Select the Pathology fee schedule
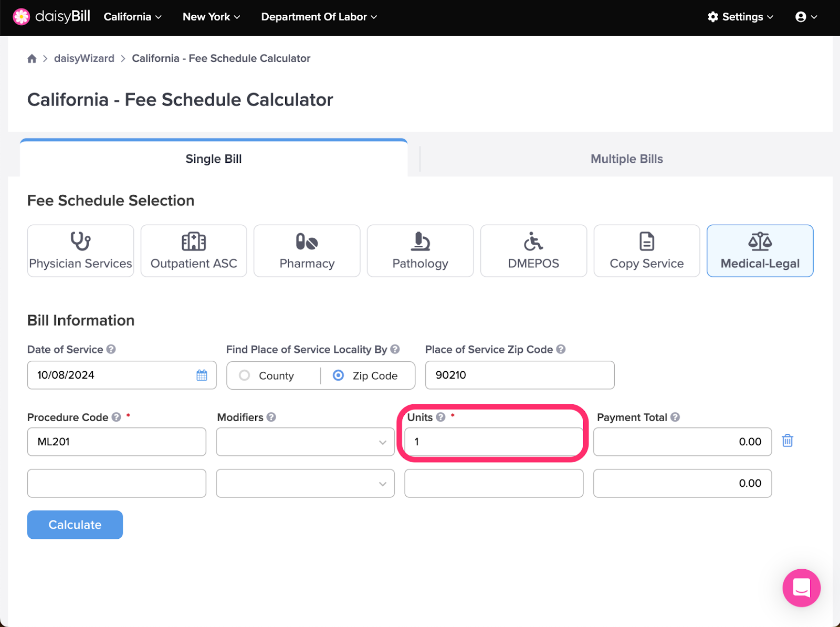Image resolution: width=840 pixels, height=627 pixels. pos(421,250)
